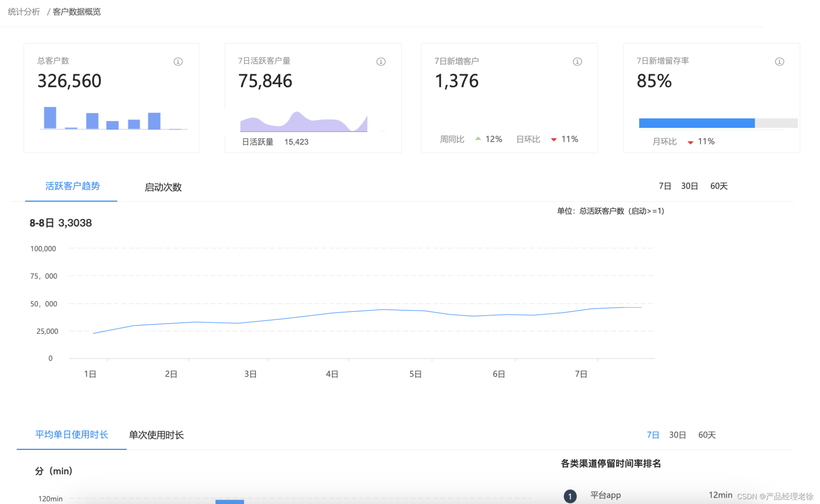Click info icon on 总客户数 card
Screen dimensions: 820x504
pyautogui.click(x=178, y=62)
